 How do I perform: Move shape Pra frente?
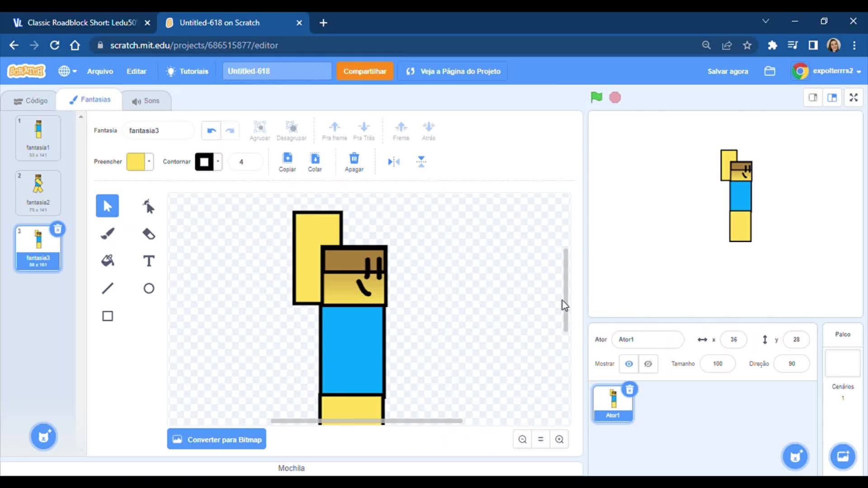(335, 131)
